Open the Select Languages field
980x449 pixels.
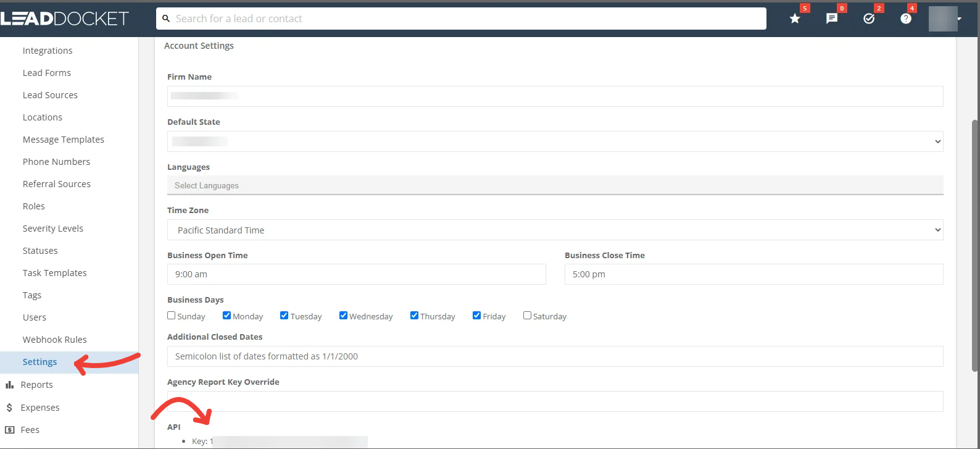click(x=555, y=185)
